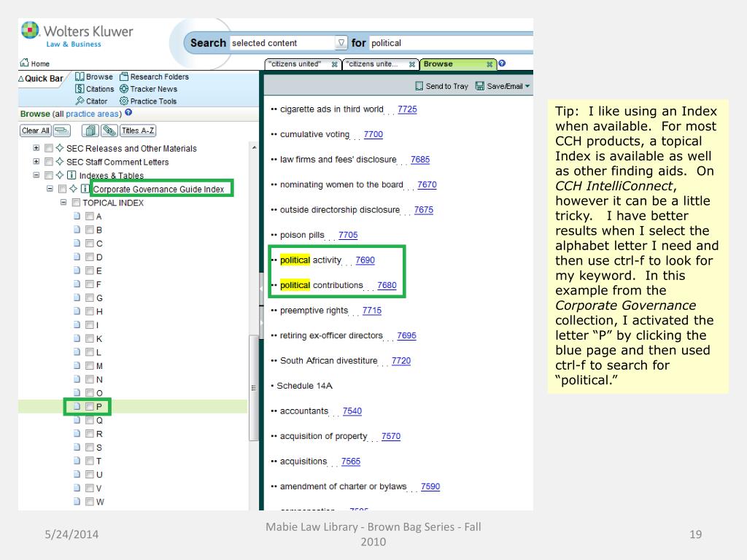Check the Indexes & Tables checkbox

[x=49, y=175]
